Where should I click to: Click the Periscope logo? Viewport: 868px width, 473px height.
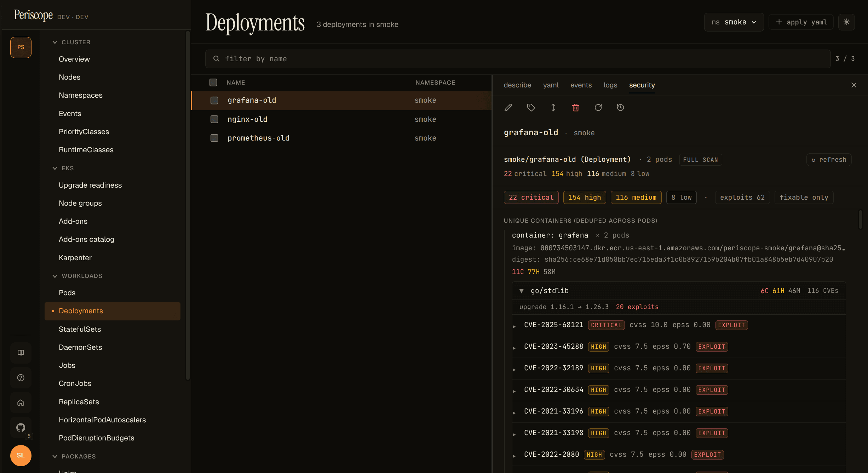[33, 15]
